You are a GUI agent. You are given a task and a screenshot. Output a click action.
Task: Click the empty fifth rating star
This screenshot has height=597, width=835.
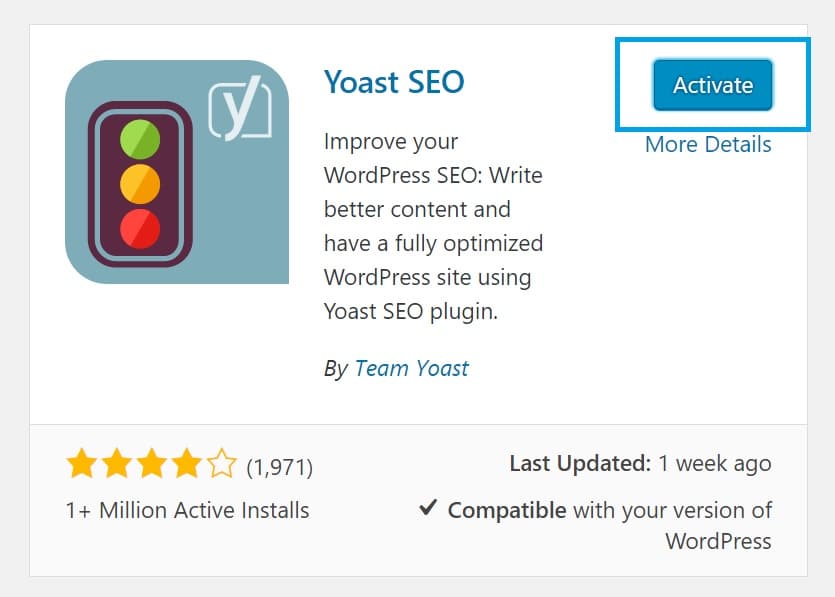[x=222, y=463]
